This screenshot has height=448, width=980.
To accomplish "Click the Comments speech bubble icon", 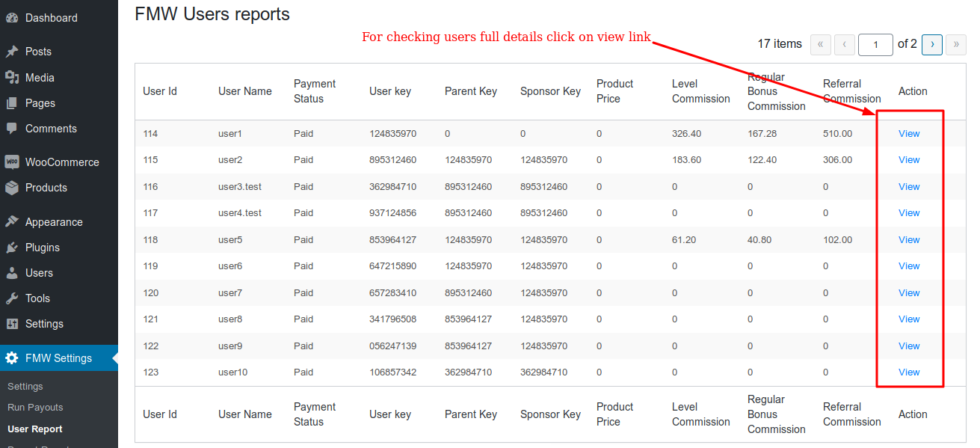I will pyautogui.click(x=12, y=129).
